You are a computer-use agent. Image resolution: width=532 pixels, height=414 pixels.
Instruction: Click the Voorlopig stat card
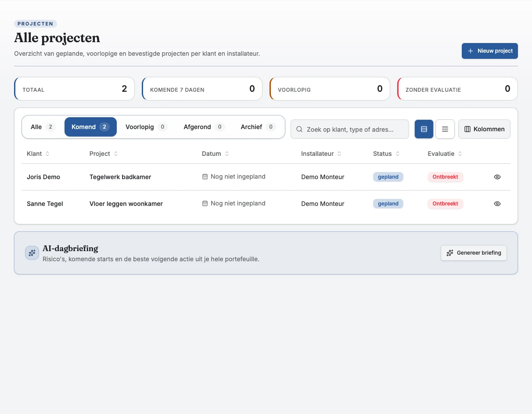tap(330, 89)
